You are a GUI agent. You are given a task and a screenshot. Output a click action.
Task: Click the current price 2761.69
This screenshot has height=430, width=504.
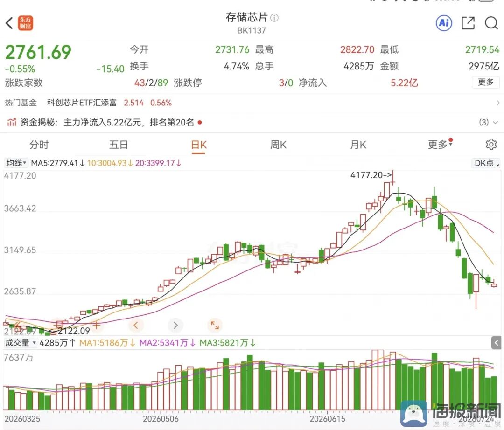tap(38, 52)
